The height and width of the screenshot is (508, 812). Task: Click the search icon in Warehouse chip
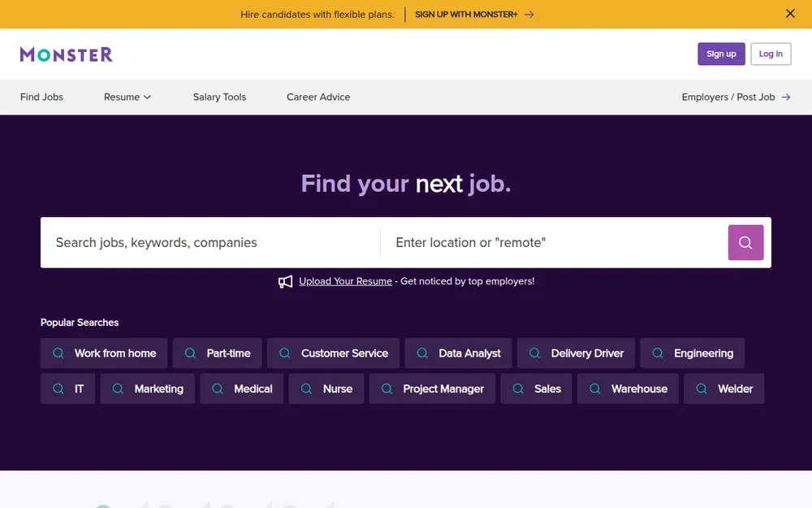click(x=595, y=389)
